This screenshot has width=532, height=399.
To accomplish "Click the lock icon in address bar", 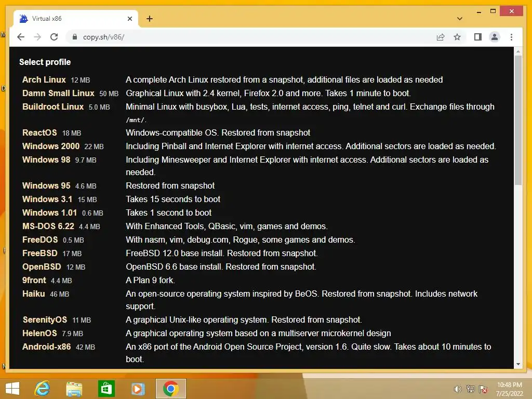I will pyautogui.click(x=75, y=37).
